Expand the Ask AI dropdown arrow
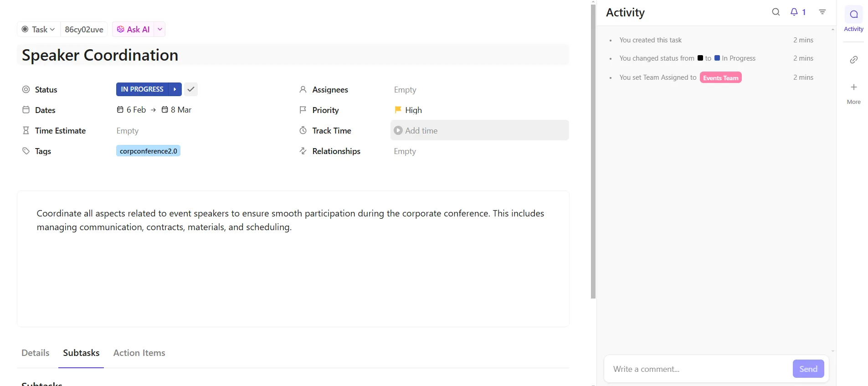868x386 pixels. click(160, 29)
